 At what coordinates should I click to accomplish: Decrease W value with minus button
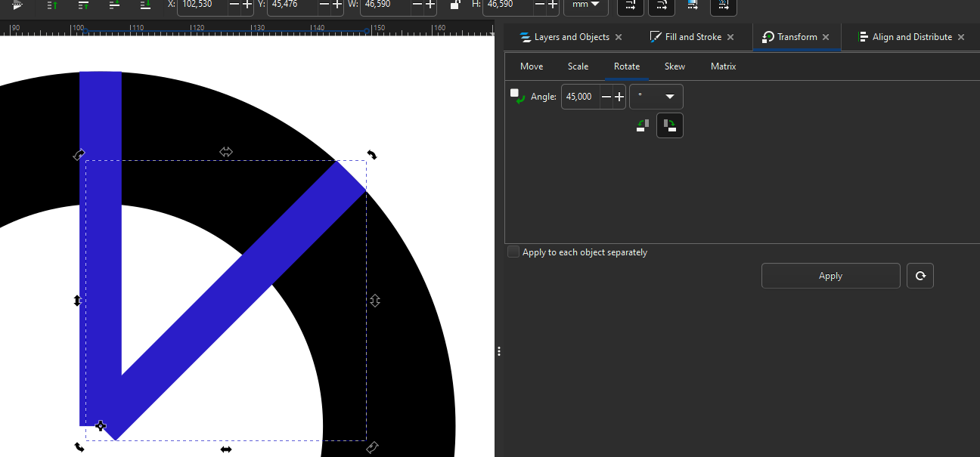click(x=417, y=5)
